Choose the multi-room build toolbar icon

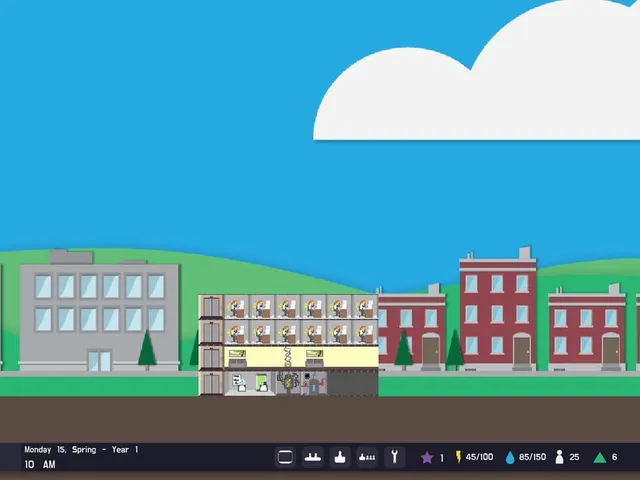click(x=367, y=457)
